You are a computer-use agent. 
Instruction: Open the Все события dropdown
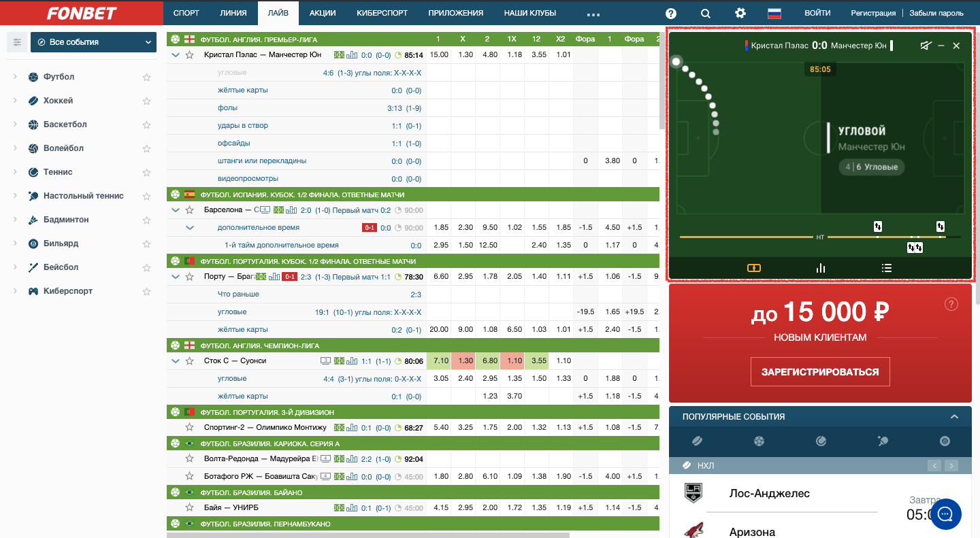click(94, 42)
